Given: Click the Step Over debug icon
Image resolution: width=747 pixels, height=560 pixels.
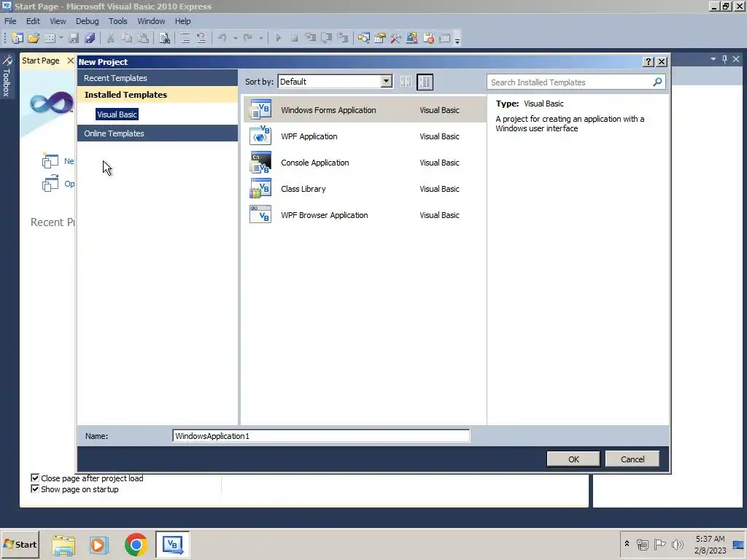Looking at the screenshot, I should click(327, 38).
